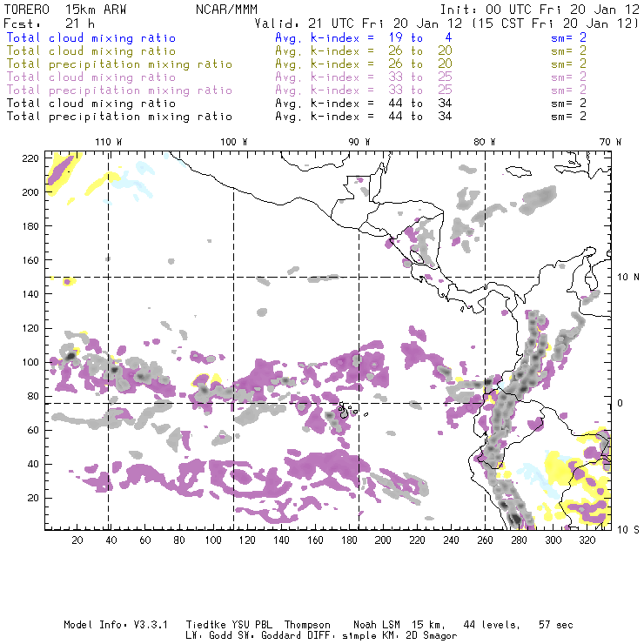
Task: Click the "Valid: 21 UTC Fri 20 Jan 12" text
Action: 359,23
